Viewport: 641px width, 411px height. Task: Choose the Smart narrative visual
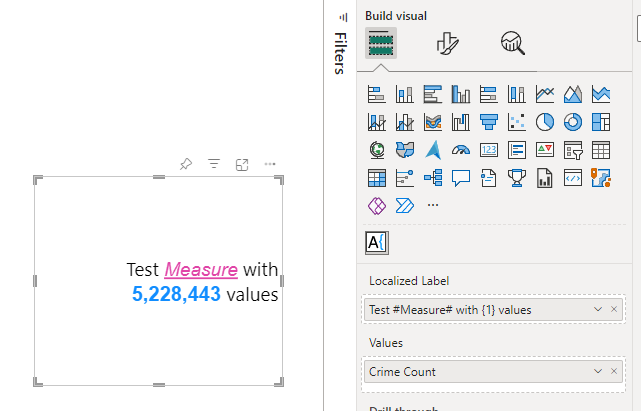tap(489, 178)
